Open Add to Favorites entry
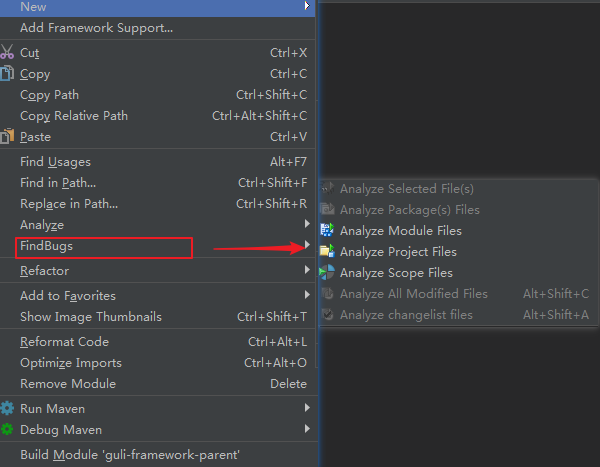 coord(158,296)
